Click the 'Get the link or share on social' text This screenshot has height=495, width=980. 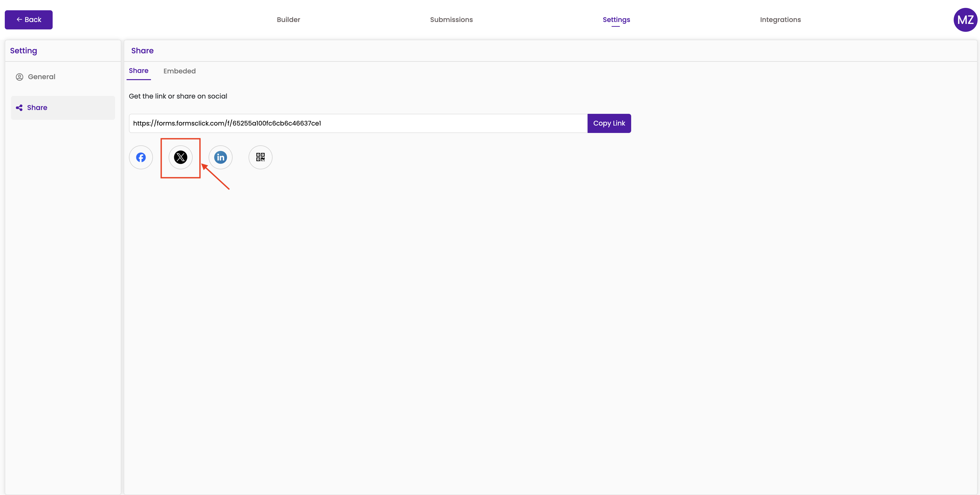(x=178, y=96)
